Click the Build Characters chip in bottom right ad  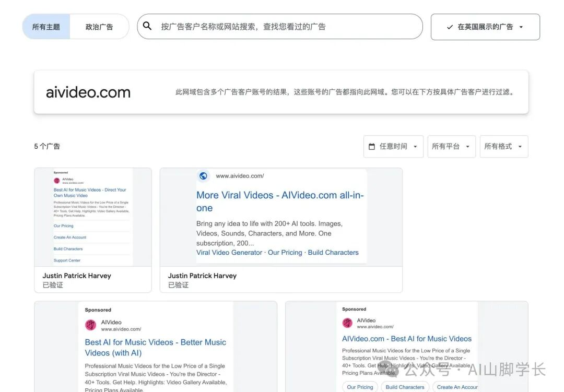click(405, 387)
